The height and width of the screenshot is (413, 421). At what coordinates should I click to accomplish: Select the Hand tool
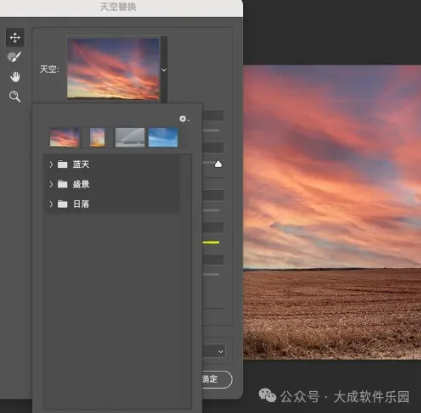click(x=15, y=77)
